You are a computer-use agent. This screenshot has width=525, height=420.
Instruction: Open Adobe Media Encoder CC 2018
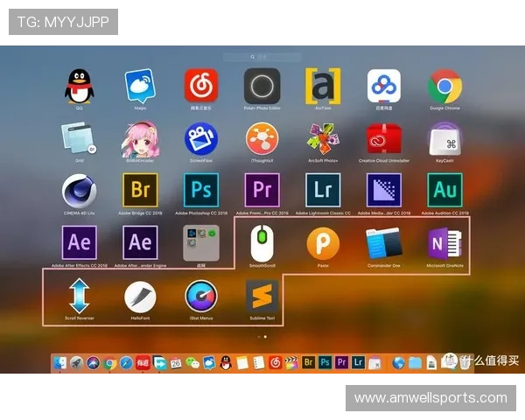pos(383,189)
